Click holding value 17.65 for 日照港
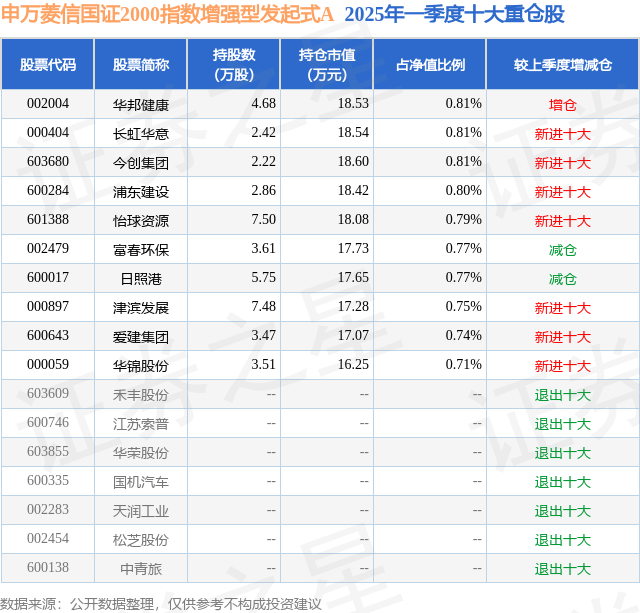Screen dimensions: 640x613 [x=353, y=278]
